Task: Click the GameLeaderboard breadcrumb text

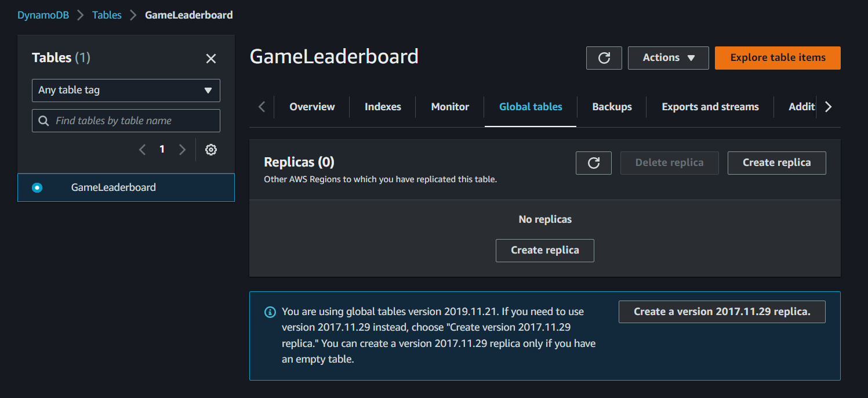Action: coord(189,15)
